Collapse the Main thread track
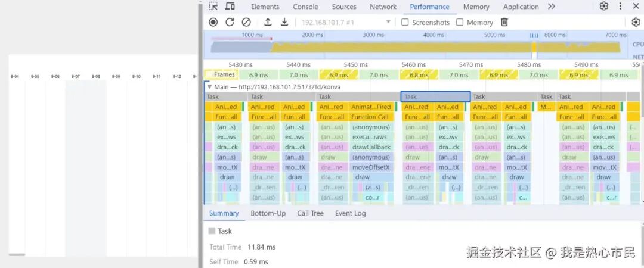The image size is (644, 268). 209,87
